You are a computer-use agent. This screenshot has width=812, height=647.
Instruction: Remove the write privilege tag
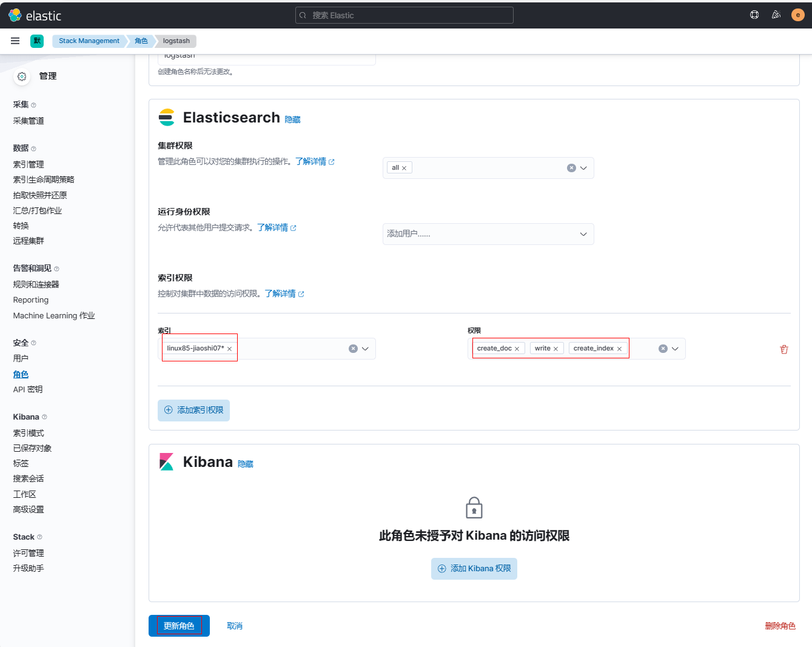pyautogui.click(x=555, y=349)
